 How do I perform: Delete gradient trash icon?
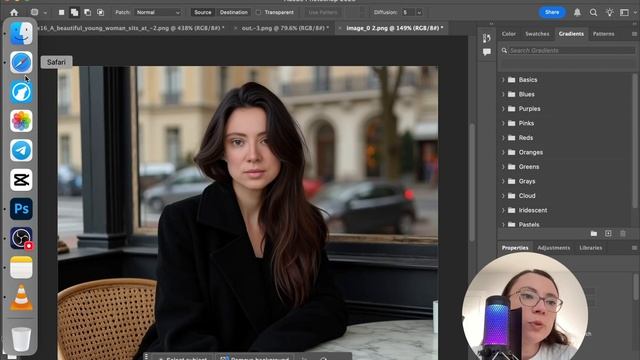point(623,233)
